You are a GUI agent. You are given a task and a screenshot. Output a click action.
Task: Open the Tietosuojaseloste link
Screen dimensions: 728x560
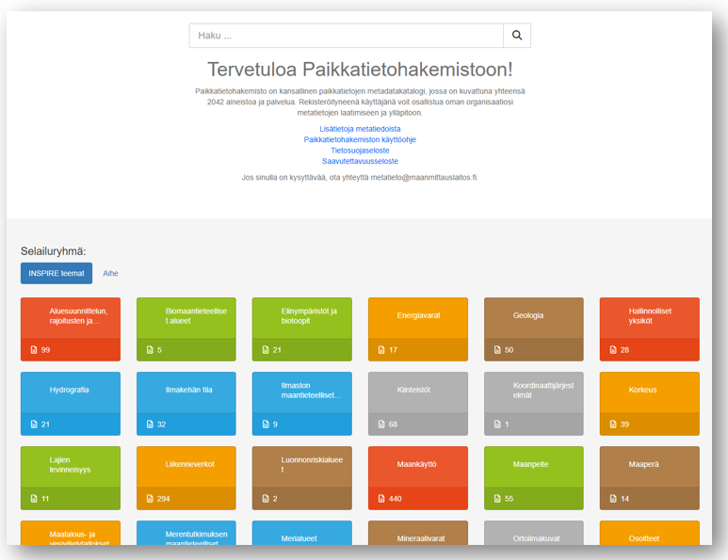click(360, 151)
